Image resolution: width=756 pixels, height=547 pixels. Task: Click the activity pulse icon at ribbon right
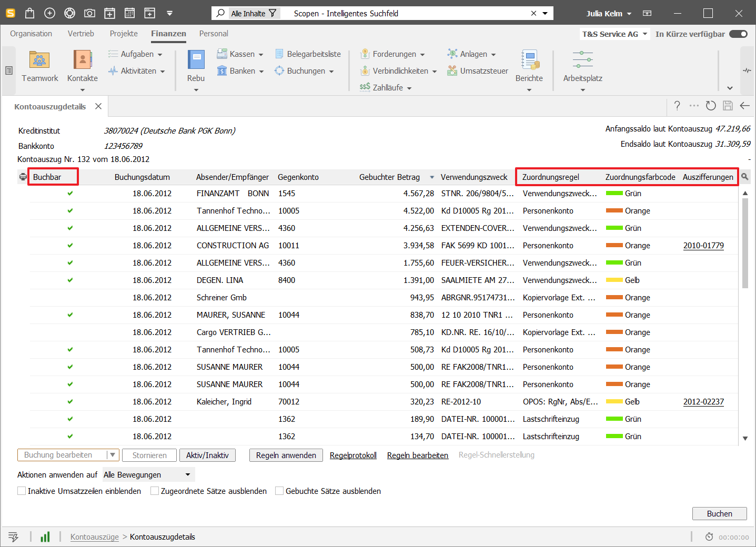pyautogui.click(x=747, y=70)
